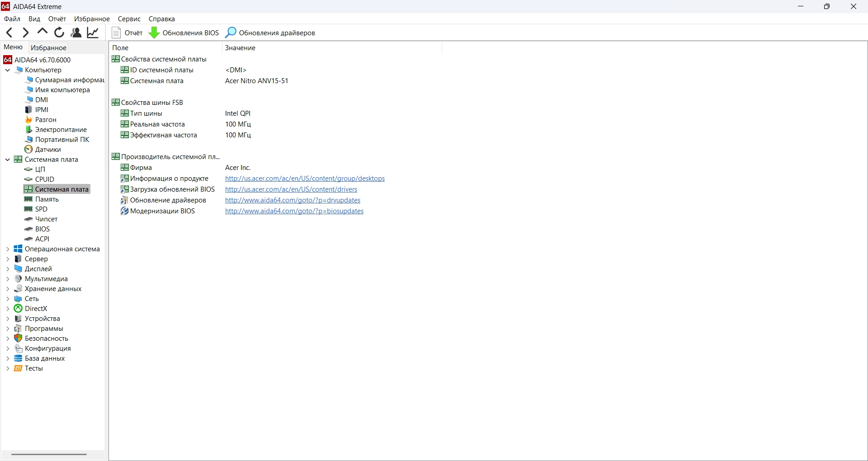Select the DMI item in the tree

pos(36,100)
